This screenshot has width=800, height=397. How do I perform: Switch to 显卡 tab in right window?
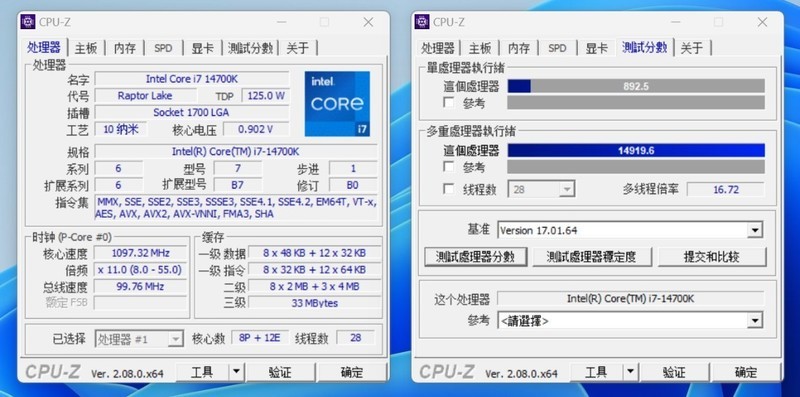(596, 48)
